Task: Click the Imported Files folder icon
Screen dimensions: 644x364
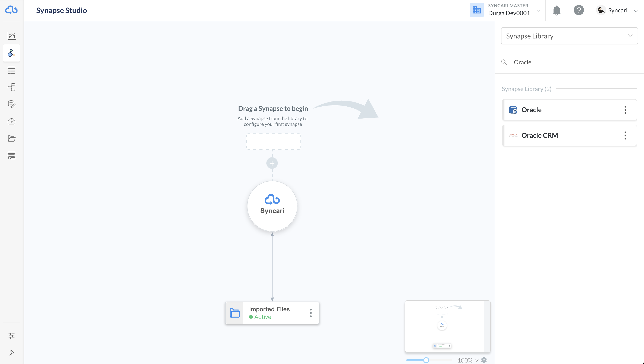Action: tap(235, 313)
